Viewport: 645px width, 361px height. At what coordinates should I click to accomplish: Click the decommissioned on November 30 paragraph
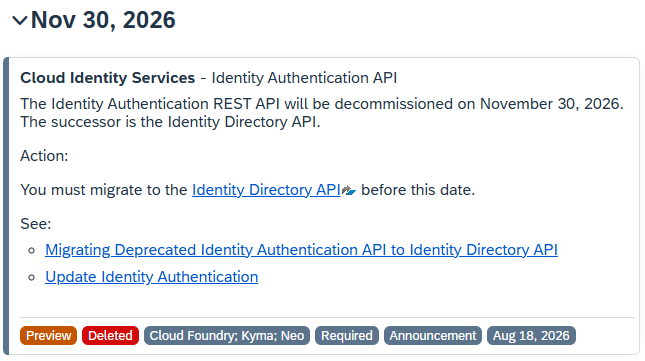pos(322,113)
